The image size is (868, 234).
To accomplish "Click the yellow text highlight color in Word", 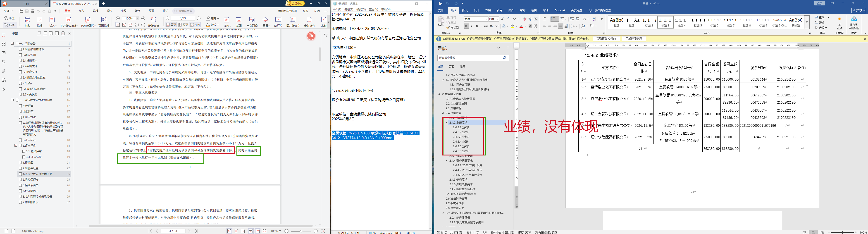I will [512, 26].
